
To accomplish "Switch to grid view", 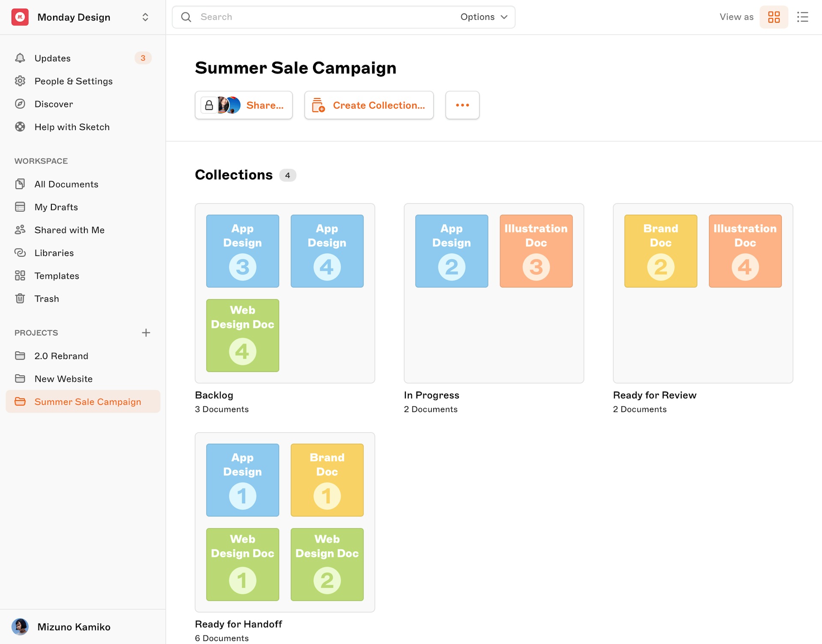I will pyautogui.click(x=774, y=17).
